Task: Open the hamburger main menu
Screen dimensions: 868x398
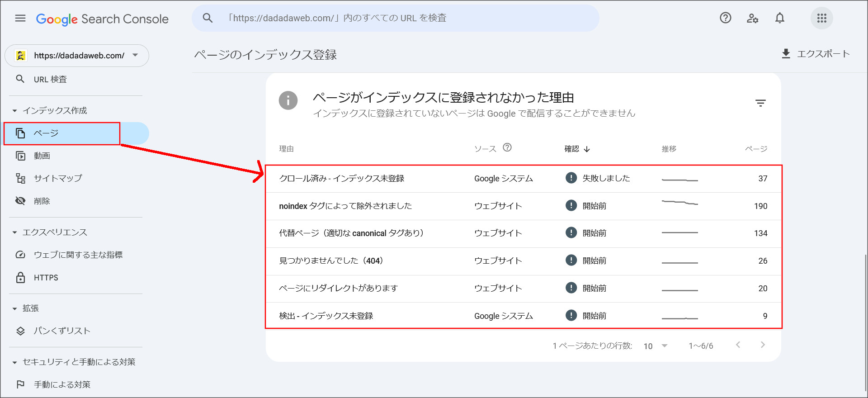Action: [20, 18]
